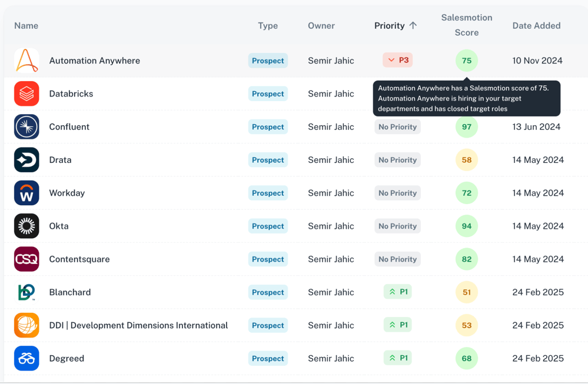The height and width of the screenshot is (384, 588).
Task: Open the P3 priority dropdown for Automation Anywhere
Action: pyautogui.click(x=397, y=60)
